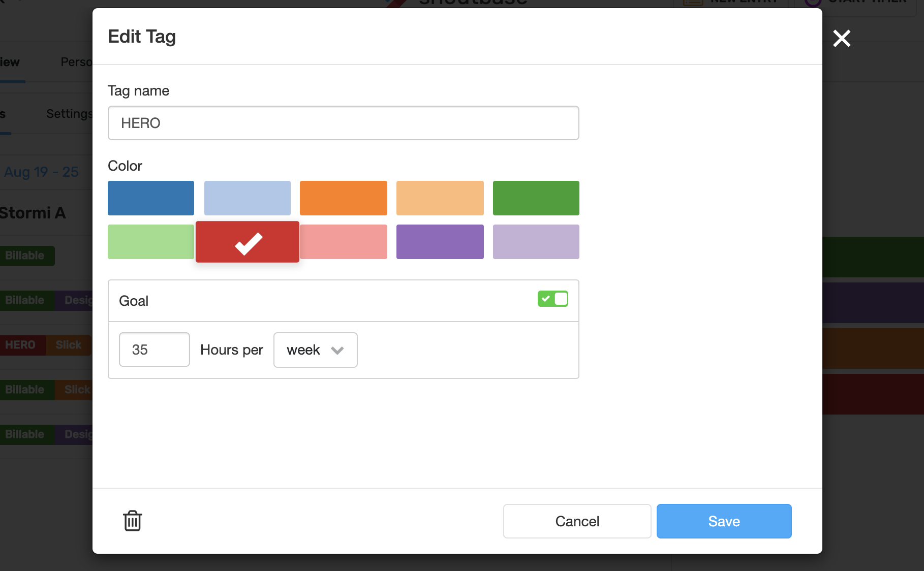Choose the purple color swatch
The width and height of the screenshot is (924, 571).
[x=440, y=242]
